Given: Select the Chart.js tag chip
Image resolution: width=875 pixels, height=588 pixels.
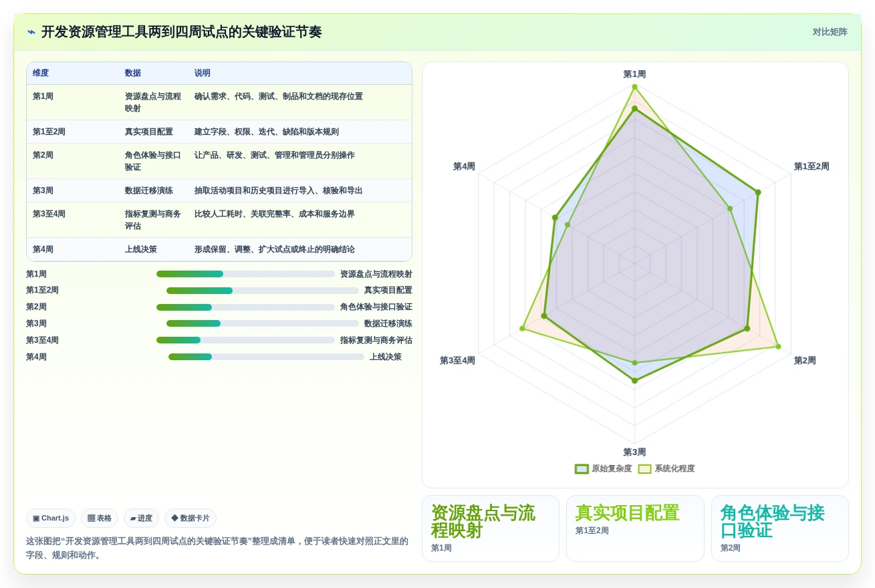Looking at the screenshot, I should [51, 518].
